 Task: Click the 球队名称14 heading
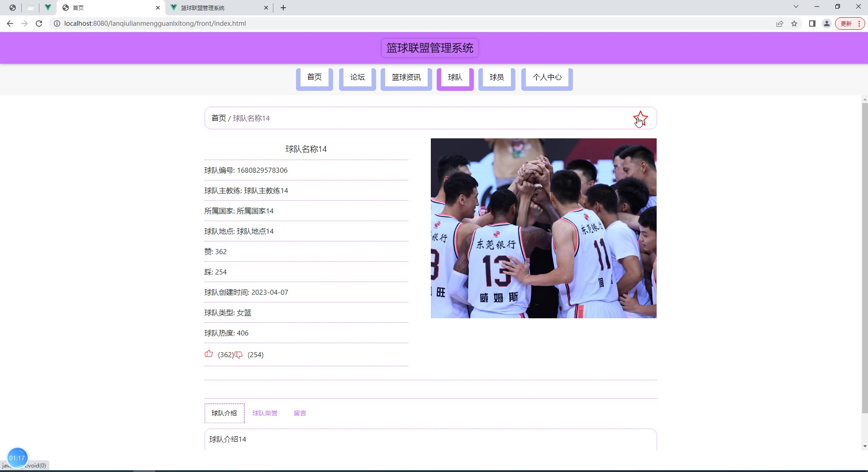click(306, 149)
